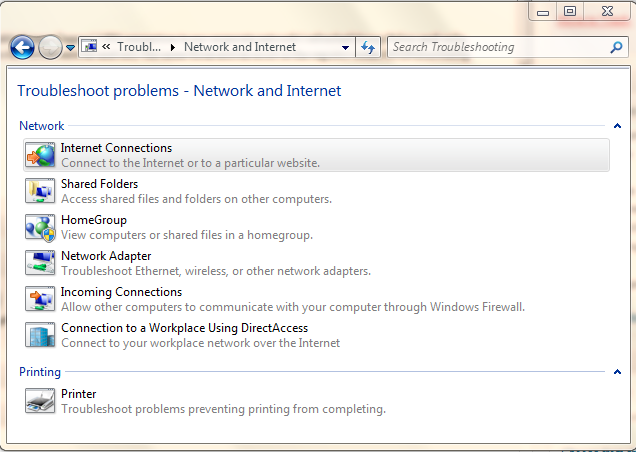Collapse the Network section
The height and width of the screenshot is (452, 636).
[x=617, y=127]
